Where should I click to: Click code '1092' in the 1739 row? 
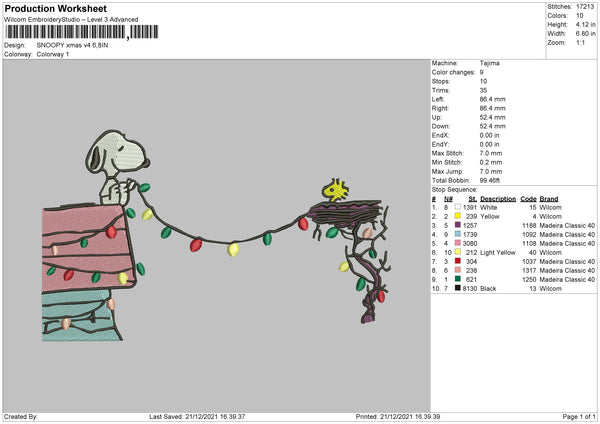tap(529, 235)
